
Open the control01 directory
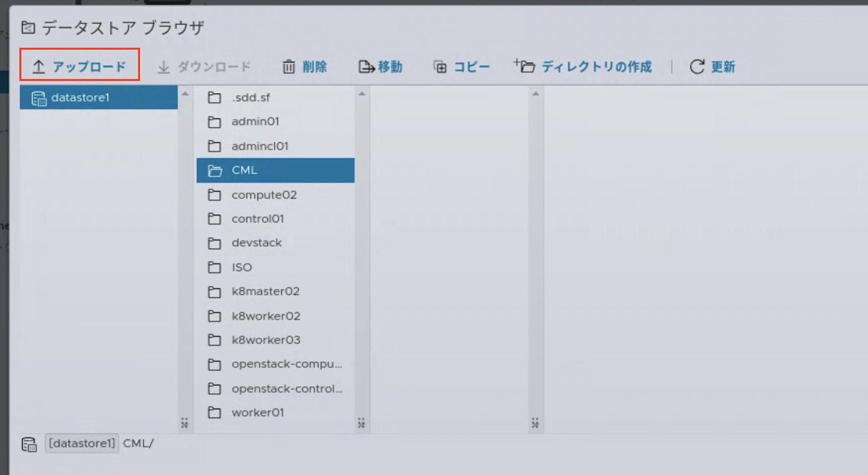(x=258, y=219)
